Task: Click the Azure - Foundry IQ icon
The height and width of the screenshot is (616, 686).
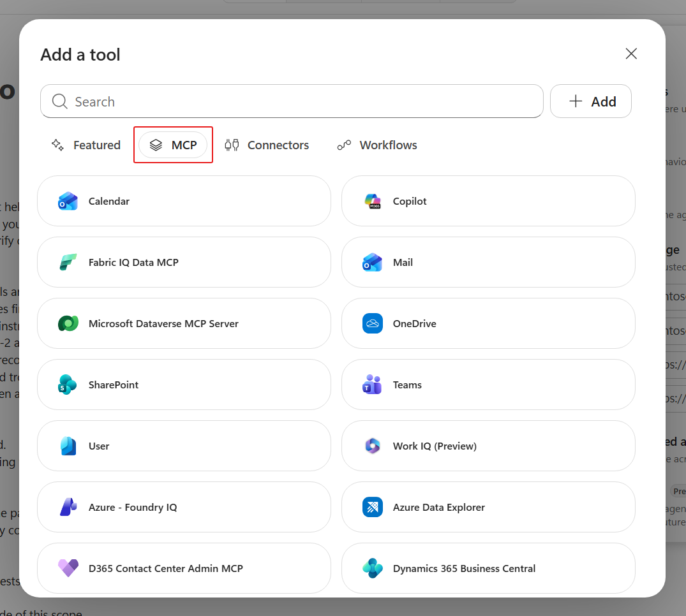Action: coord(68,507)
